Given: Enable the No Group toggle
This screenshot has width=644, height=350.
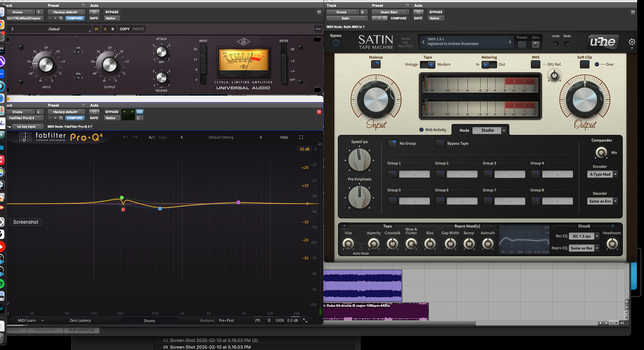Looking at the screenshot, I should (393, 143).
